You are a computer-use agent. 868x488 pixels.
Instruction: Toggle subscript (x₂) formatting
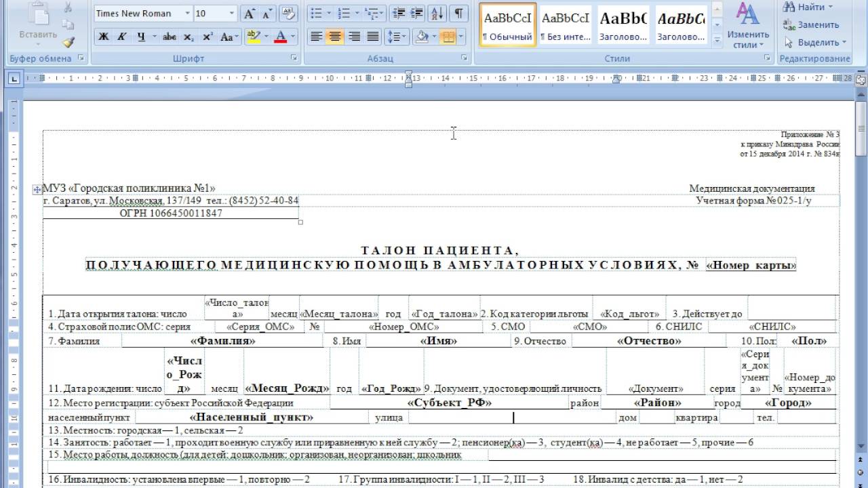[189, 37]
